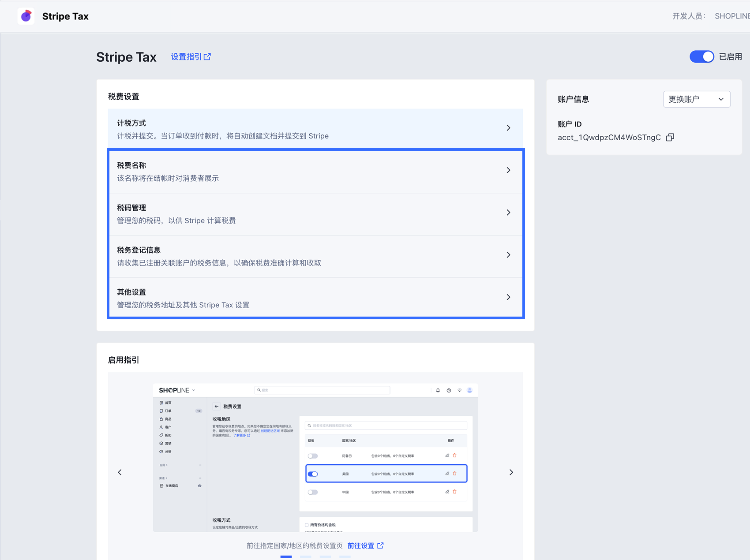Select the first carousel page indicator
750x560 pixels.
(x=286, y=556)
